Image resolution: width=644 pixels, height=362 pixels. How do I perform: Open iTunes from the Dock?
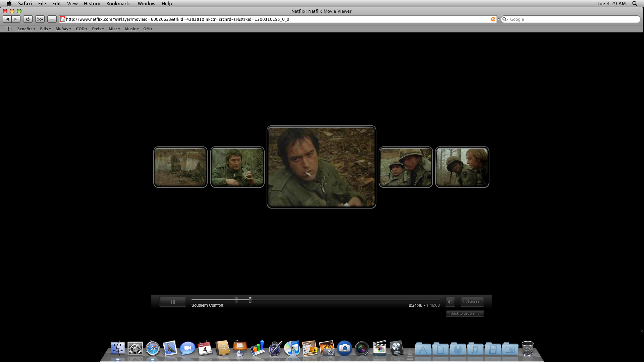[x=292, y=349]
